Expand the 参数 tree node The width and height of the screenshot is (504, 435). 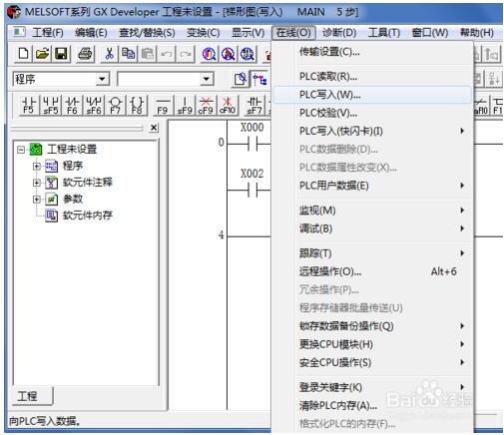[37, 199]
